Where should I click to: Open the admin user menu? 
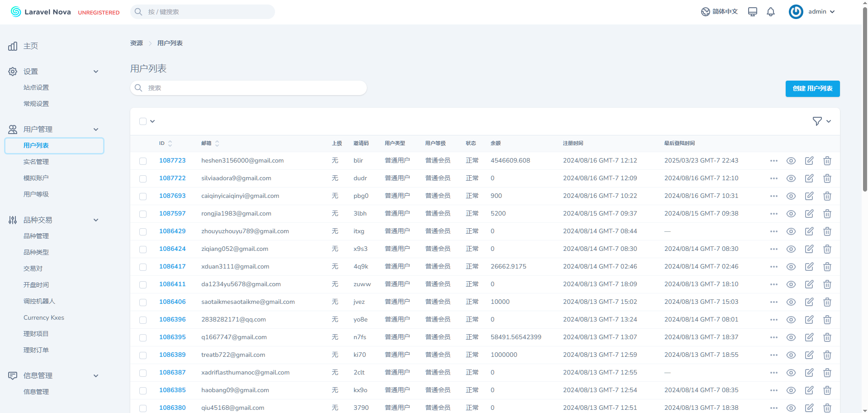tap(812, 12)
